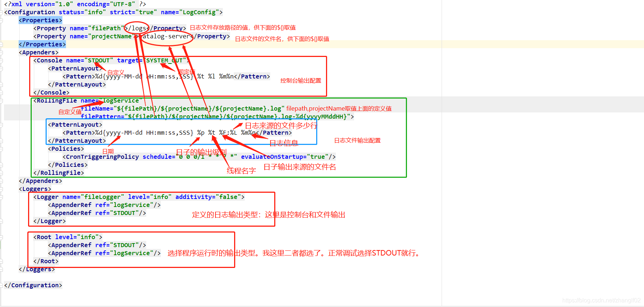This screenshot has height=307, width=644.
Task: Click the Console's opening <PatternLayout> tag
Action: pyautogui.click(x=75, y=68)
